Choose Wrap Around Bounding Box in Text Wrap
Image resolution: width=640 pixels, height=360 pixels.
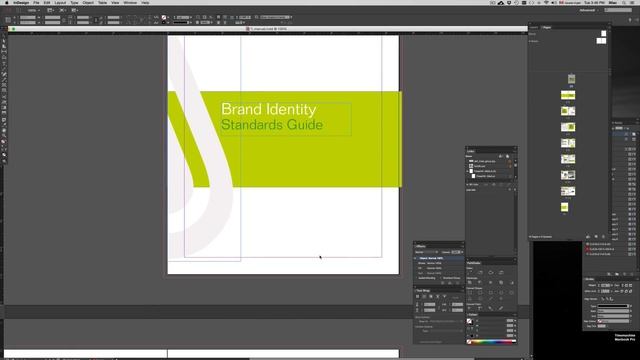point(424,296)
